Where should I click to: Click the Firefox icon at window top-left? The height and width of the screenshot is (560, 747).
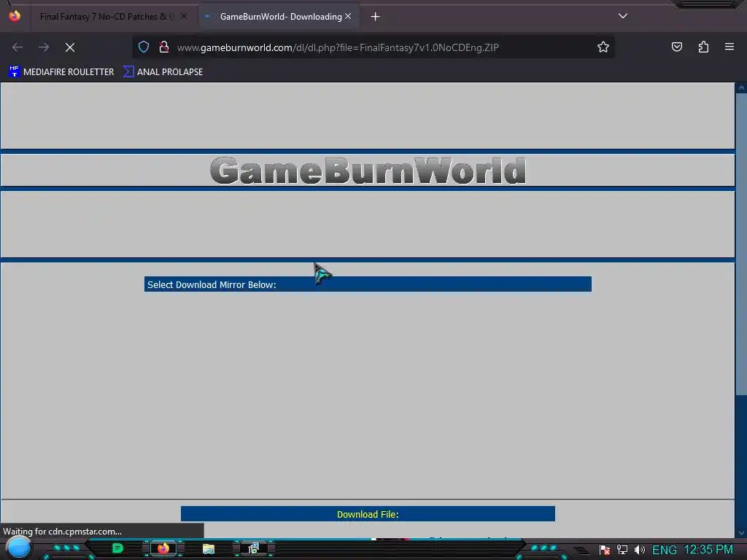15,16
